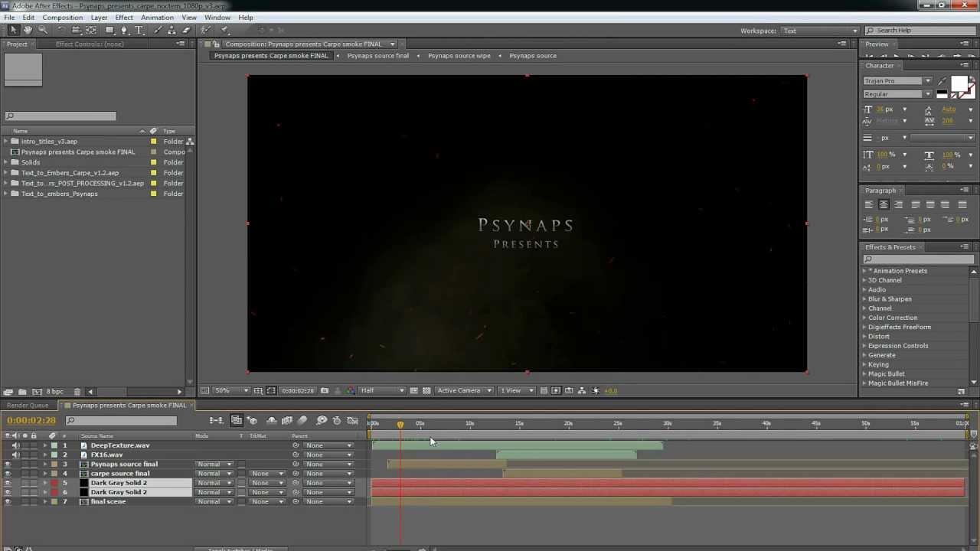
Task: Toggle visibility of Psynaps source final layer
Action: tap(8, 465)
